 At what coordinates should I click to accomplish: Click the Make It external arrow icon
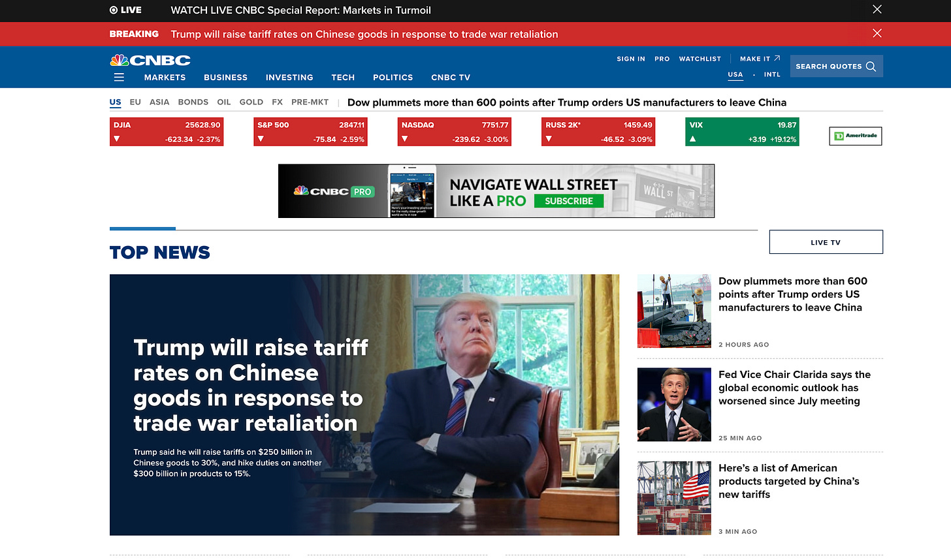(x=777, y=58)
